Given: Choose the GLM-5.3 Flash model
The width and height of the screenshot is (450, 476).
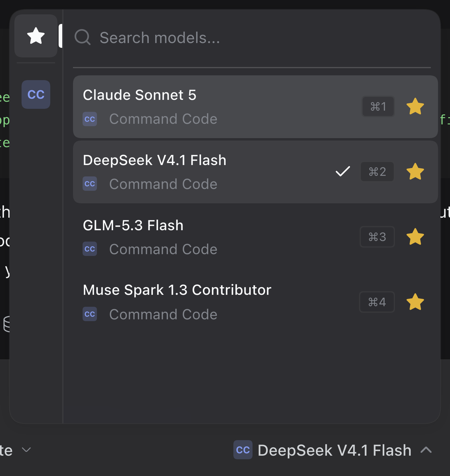Looking at the screenshot, I should [256, 237].
